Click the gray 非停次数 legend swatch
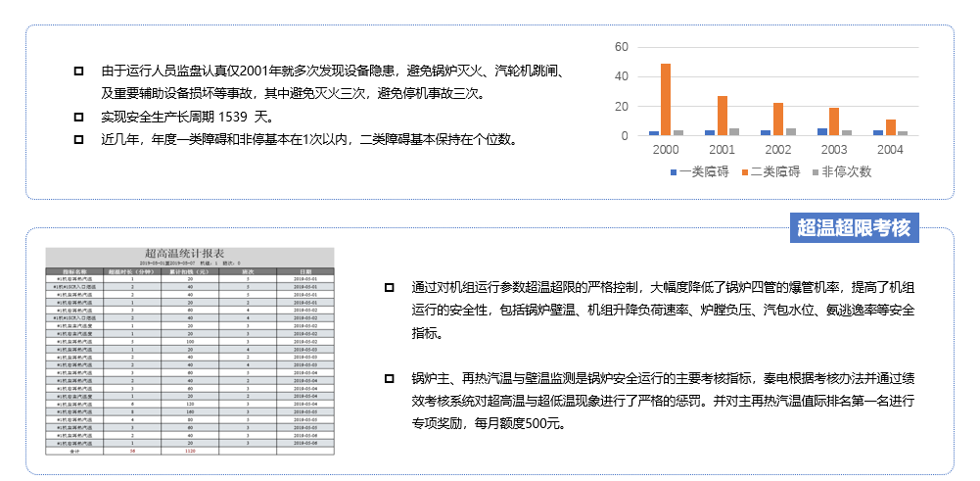Image resolution: width=980 pixels, height=481 pixels. coord(816,172)
